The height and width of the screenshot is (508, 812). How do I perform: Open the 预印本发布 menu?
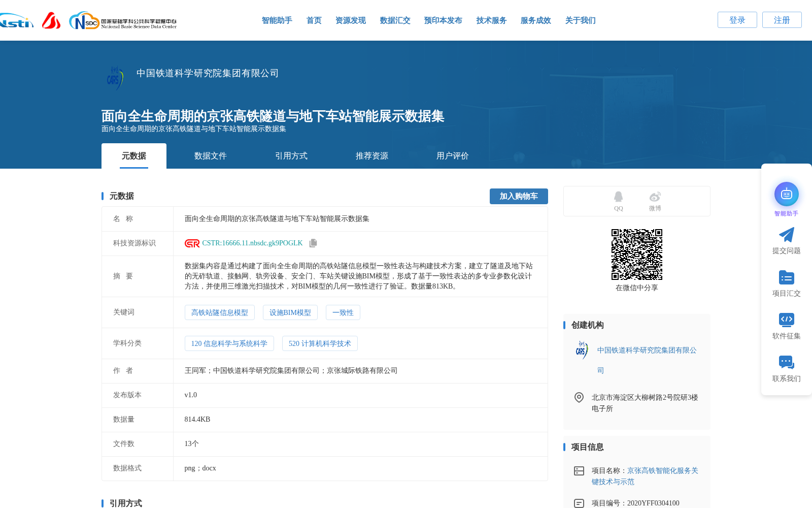point(443,20)
